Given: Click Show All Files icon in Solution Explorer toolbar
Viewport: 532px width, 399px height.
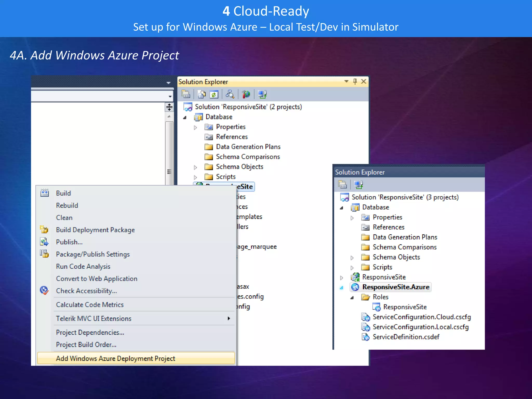Looking at the screenshot, I should (x=201, y=94).
